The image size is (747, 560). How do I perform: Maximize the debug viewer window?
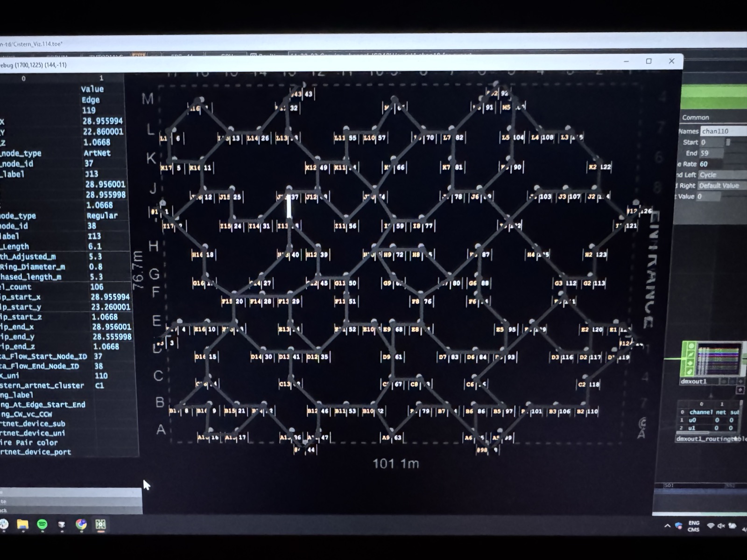tap(648, 61)
